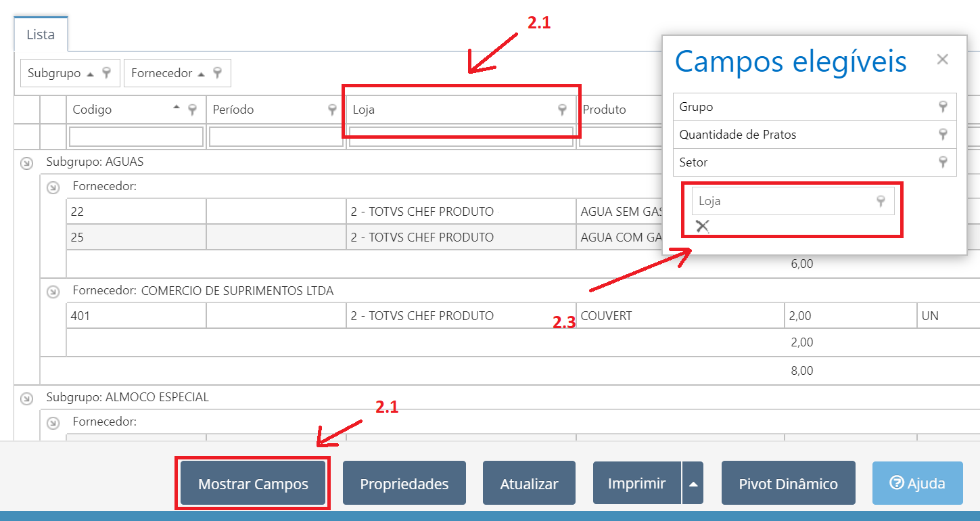This screenshot has height=521, width=980.
Task: Click the filter pin in Período column header
Action: click(332, 110)
